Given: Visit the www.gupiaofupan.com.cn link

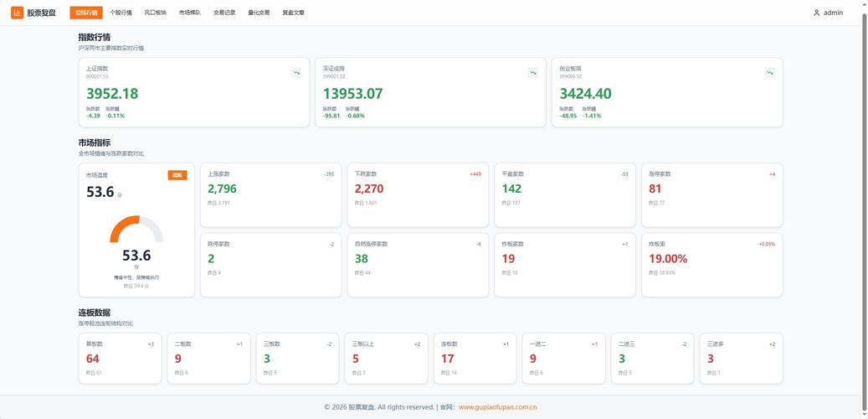Looking at the screenshot, I should 498,407.
